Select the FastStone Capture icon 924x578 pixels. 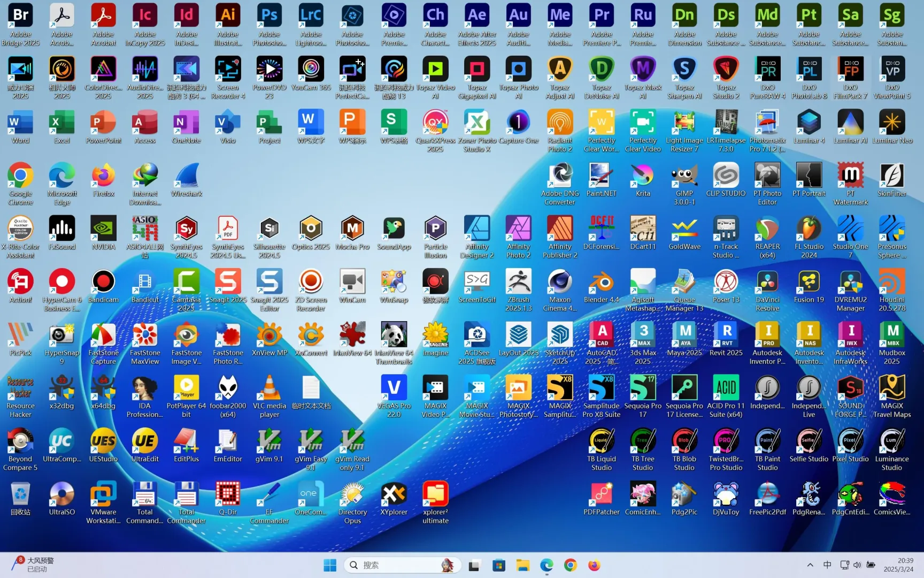[103, 343]
